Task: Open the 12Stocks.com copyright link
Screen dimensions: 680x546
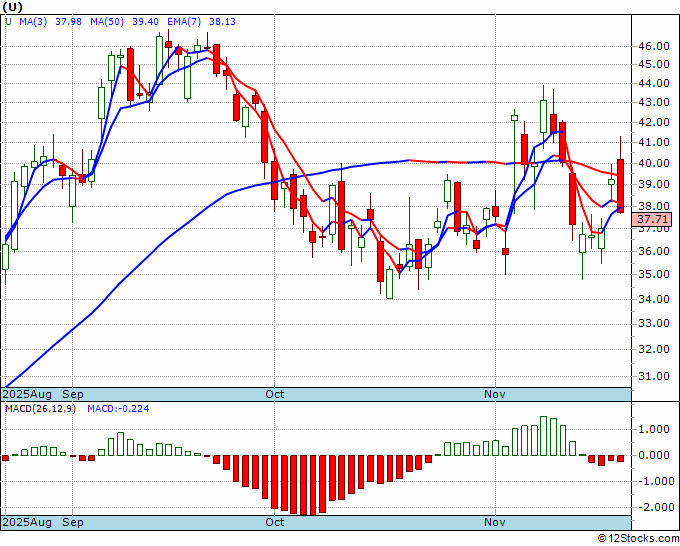Action: [x=638, y=539]
